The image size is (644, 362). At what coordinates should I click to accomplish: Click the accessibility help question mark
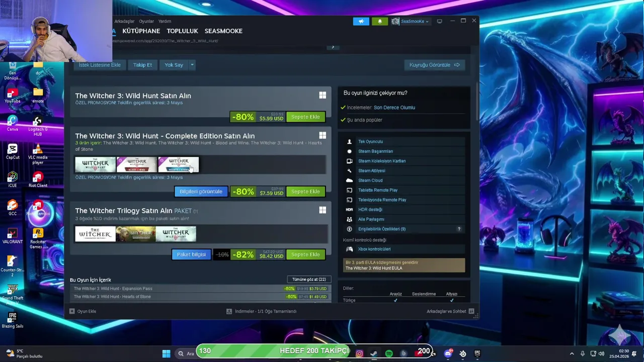(x=459, y=229)
